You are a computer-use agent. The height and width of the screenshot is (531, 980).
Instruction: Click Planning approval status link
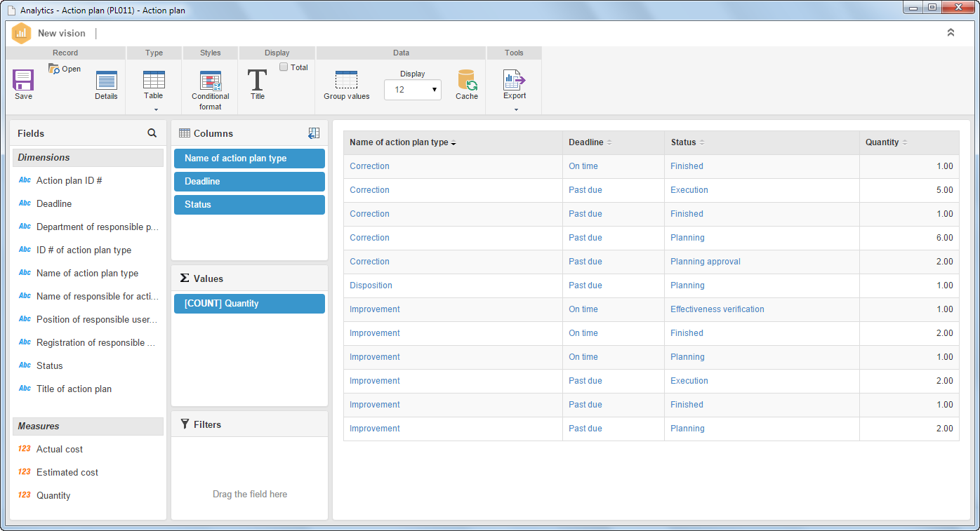click(706, 262)
